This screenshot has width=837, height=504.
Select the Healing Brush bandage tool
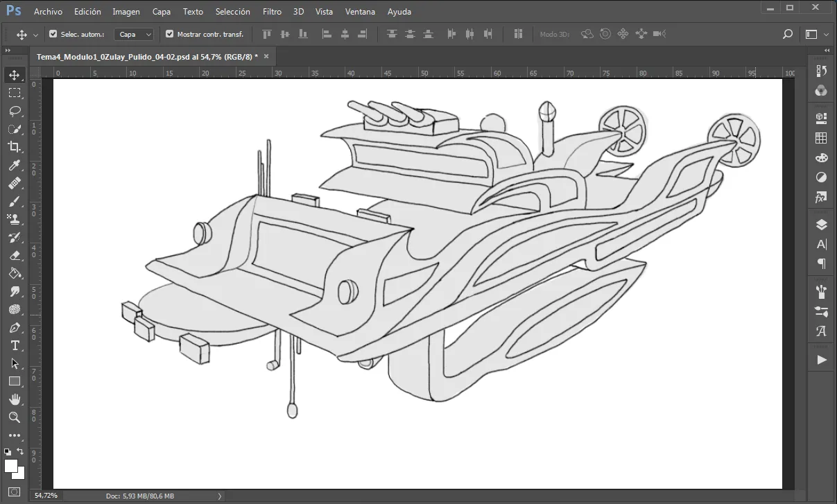15,183
